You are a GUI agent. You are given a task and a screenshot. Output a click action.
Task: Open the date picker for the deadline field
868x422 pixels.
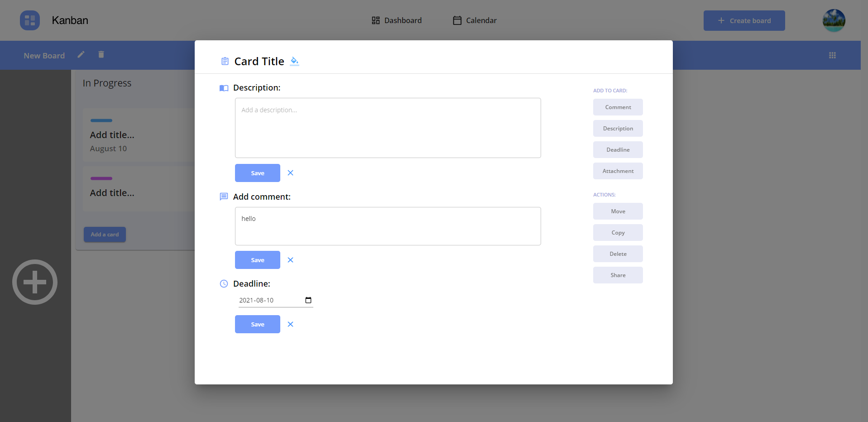tap(308, 300)
